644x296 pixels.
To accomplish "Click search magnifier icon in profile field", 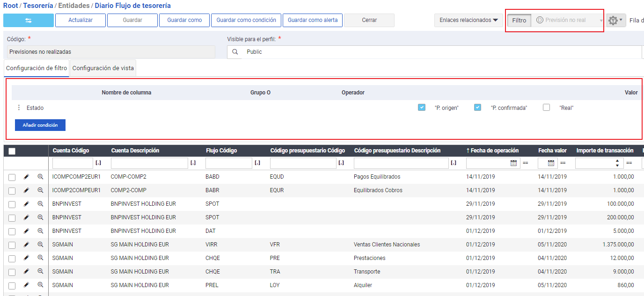I will click(235, 52).
